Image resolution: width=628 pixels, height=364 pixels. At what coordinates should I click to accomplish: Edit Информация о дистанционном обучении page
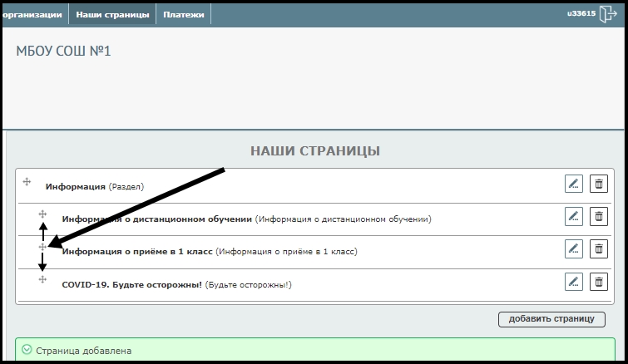[x=573, y=216]
